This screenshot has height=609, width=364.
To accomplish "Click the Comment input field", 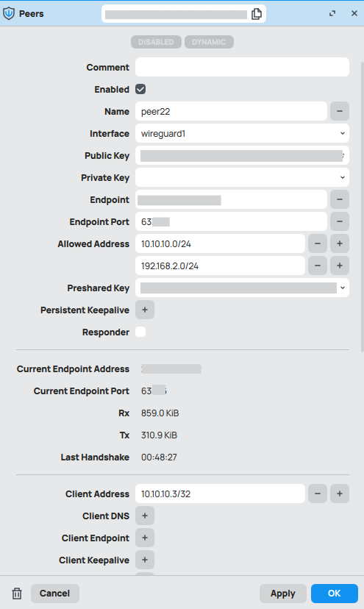I will [x=242, y=67].
